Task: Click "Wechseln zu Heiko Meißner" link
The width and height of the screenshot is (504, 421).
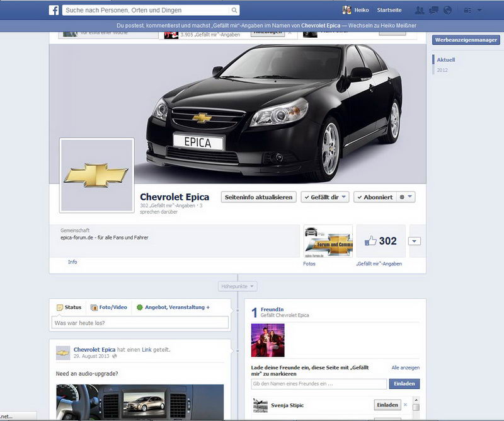Action: pos(382,25)
